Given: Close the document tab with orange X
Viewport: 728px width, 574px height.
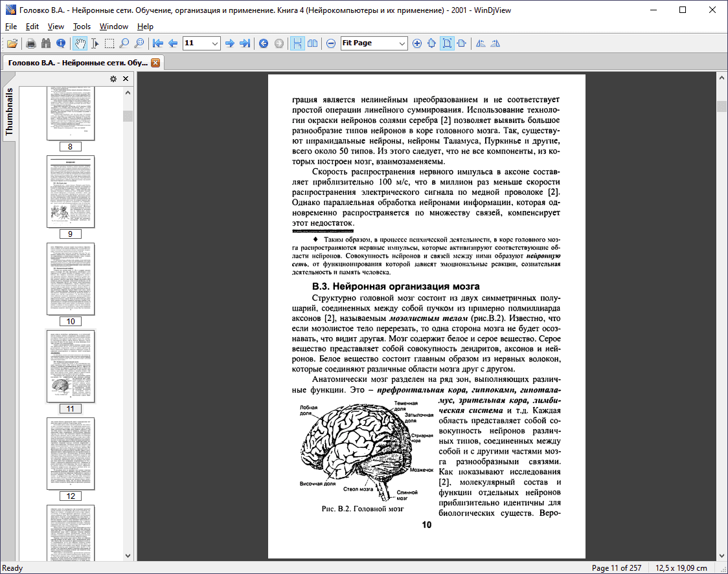Looking at the screenshot, I should [x=155, y=63].
